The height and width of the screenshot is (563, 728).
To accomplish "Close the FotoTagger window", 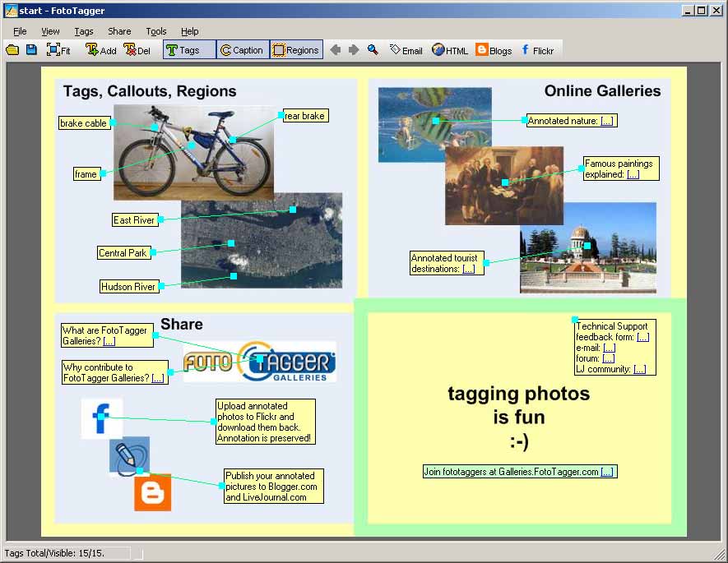I will 716,10.
